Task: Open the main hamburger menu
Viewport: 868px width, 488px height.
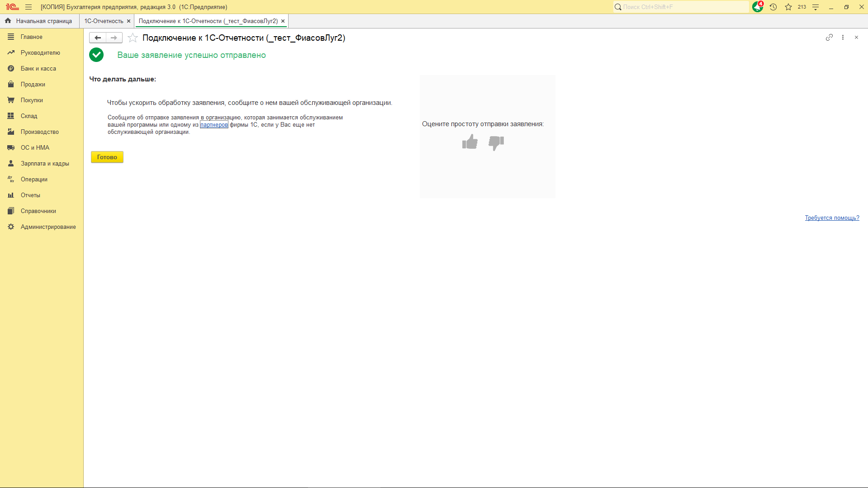Action: tap(28, 7)
